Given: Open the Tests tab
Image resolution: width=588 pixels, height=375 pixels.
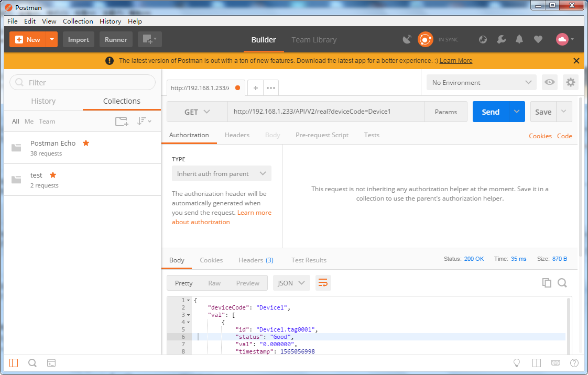Looking at the screenshot, I should pyautogui.click(x=372, y=135).
